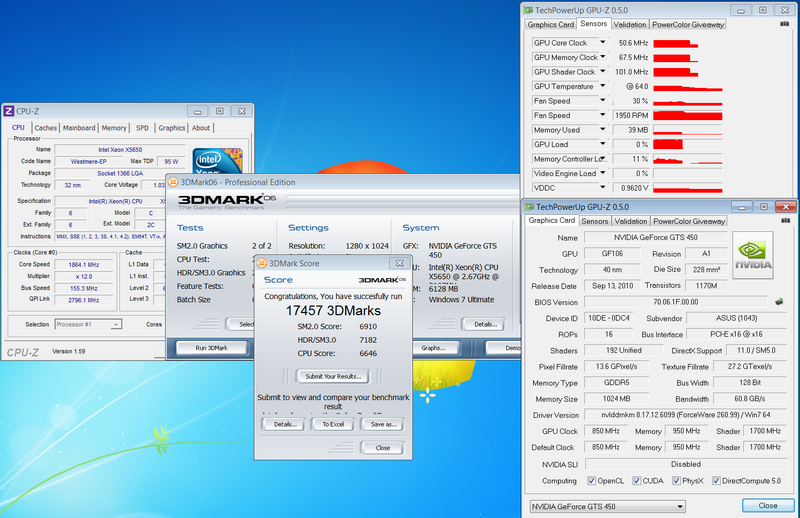Click the GPU Clock 850 MHz field
800x518 pixels.
[606, 431]
